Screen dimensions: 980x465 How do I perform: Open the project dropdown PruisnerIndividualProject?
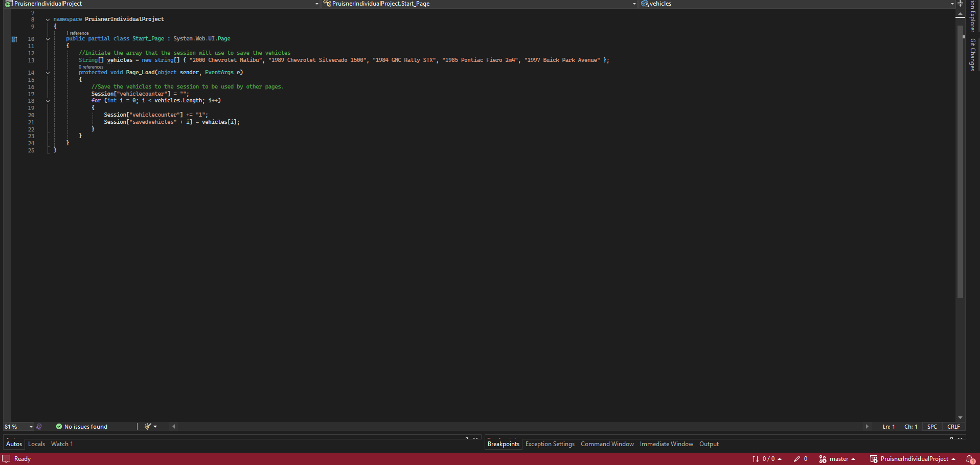163,4
